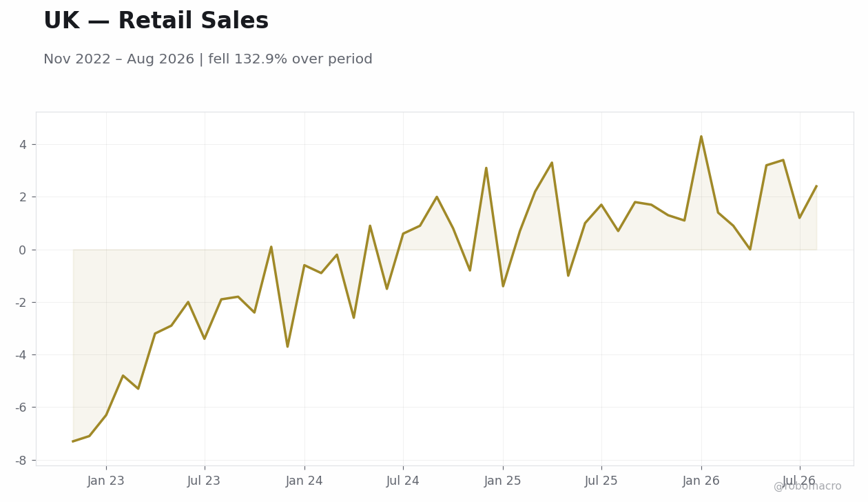
Task: Click the y-axis label -4
Action: [21, 355]
